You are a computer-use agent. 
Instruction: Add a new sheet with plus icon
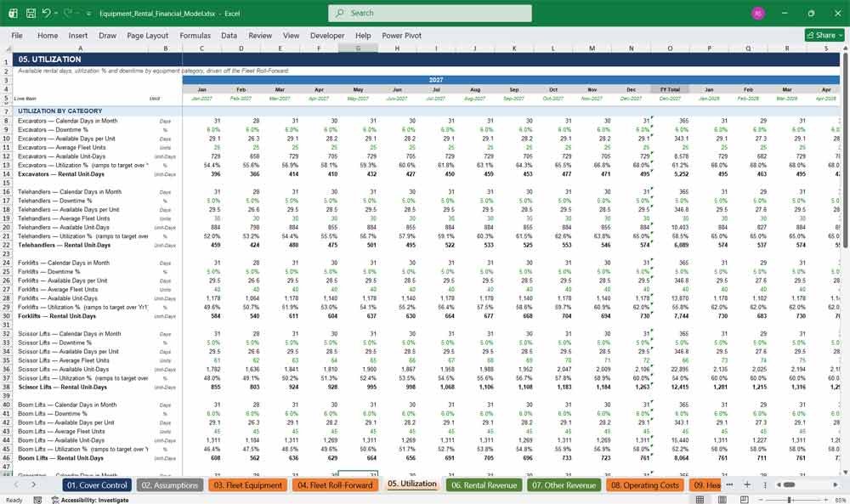[x=747, y=484]
